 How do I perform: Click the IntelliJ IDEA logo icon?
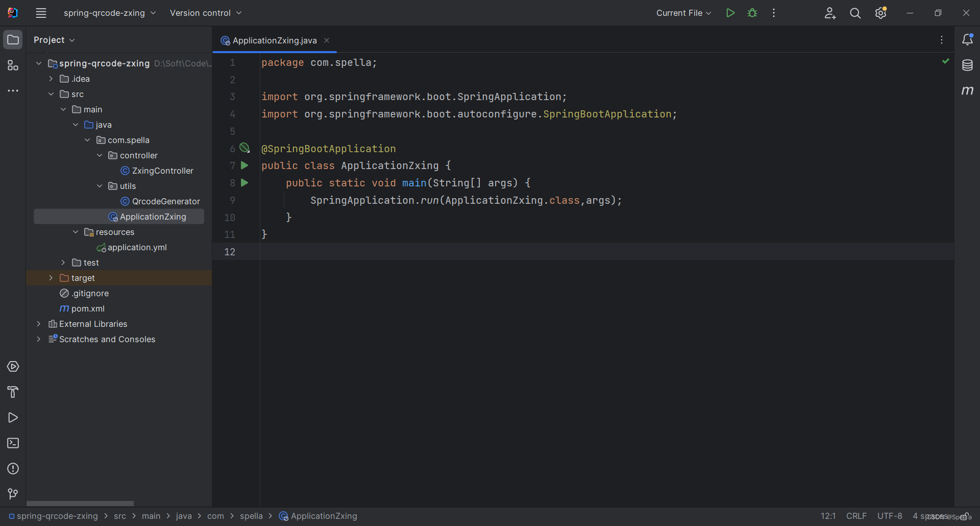click(x=13, y=13)
